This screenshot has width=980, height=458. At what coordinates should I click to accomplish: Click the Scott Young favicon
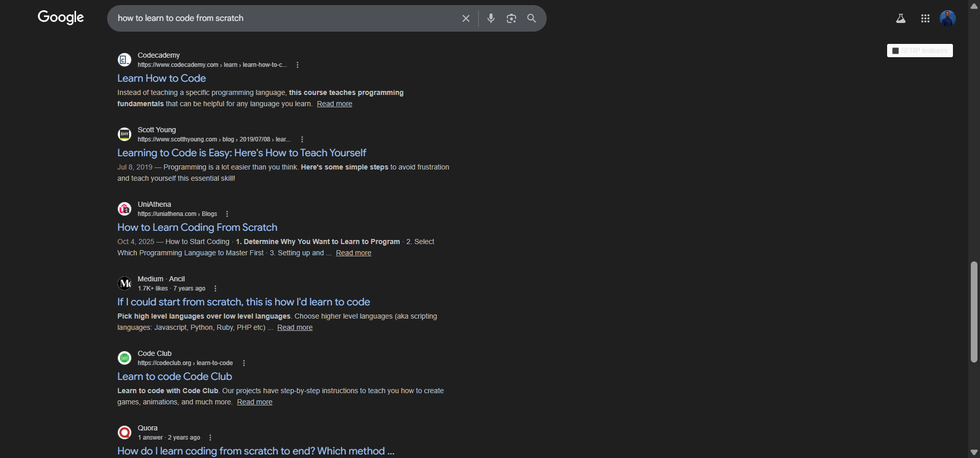125,134
